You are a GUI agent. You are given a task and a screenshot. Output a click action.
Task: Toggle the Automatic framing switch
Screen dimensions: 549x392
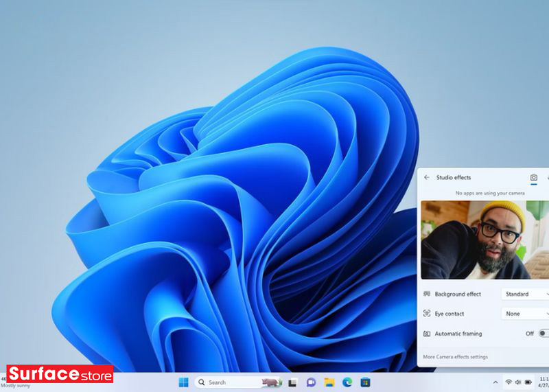coord(543,334)
